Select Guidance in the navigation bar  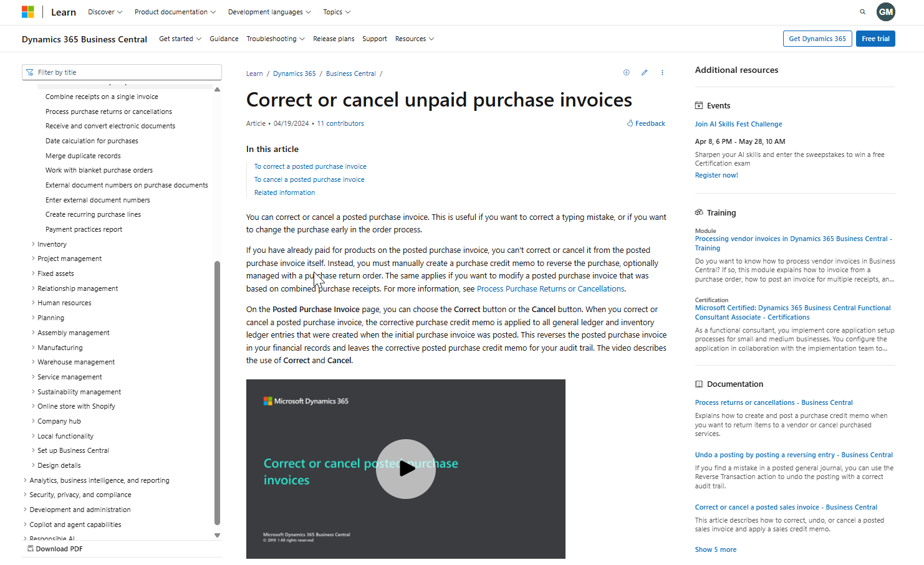coord(224,39)
